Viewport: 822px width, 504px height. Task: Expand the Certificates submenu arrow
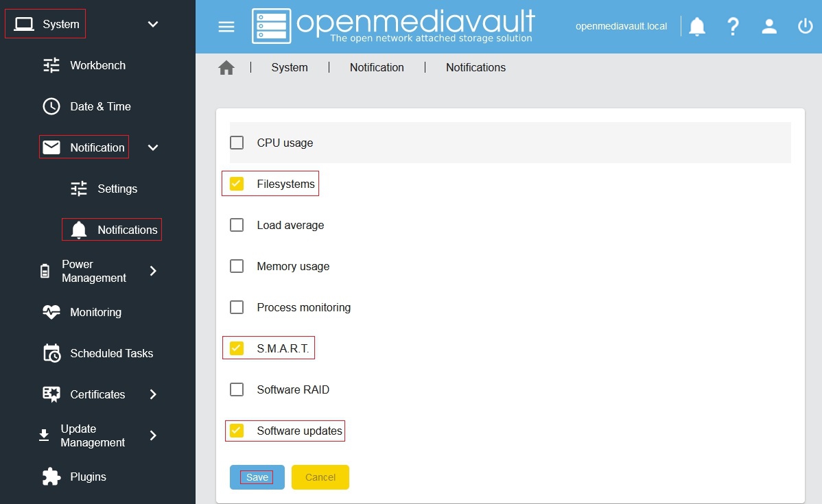click(x=153, y=394)
